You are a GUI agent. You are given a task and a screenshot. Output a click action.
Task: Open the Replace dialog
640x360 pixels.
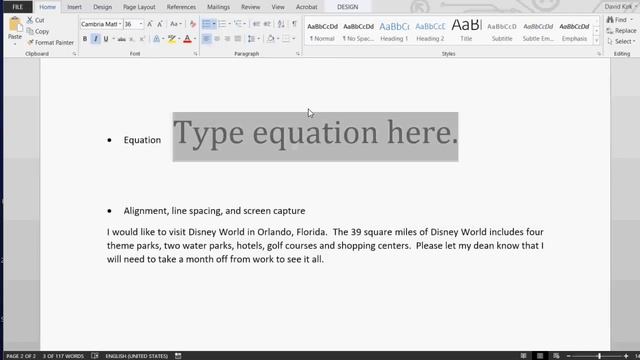(621, 31)
